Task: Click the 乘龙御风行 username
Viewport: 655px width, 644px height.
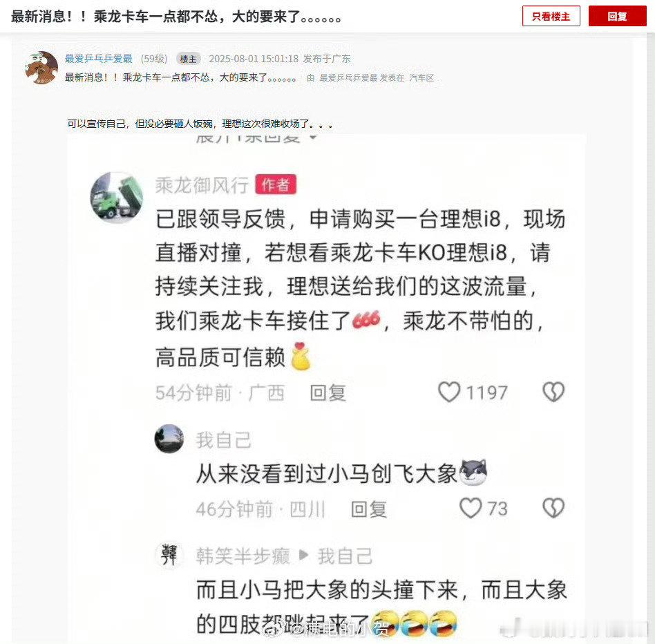Action: (x=202, y=185)
